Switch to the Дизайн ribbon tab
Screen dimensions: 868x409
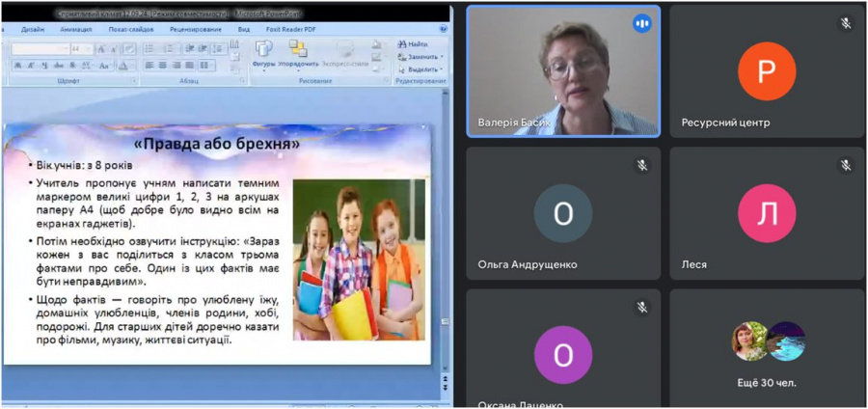[x=33, y=29]
